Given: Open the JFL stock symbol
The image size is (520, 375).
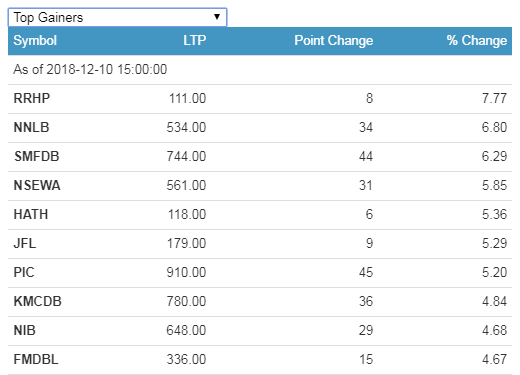Looking at the screenshot, I should (x=25, y=244).
